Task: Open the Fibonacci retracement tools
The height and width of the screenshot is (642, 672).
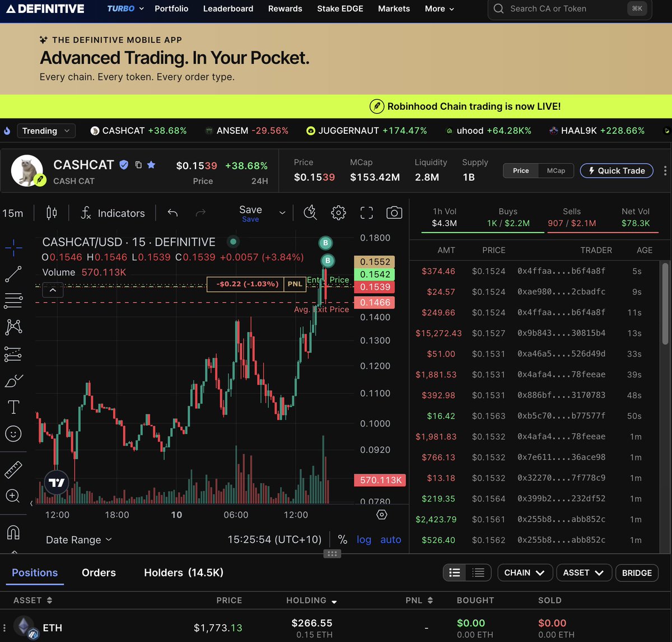Action: 13,301
